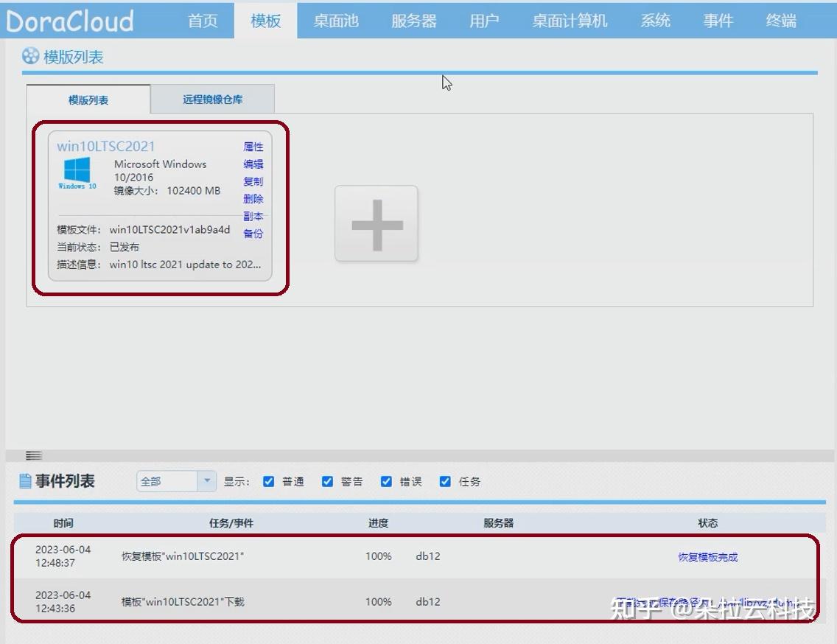This screenshot has width=837, height=644.
Task: Click 属性 on the win10LTSC2021 template
Action: 253,147
